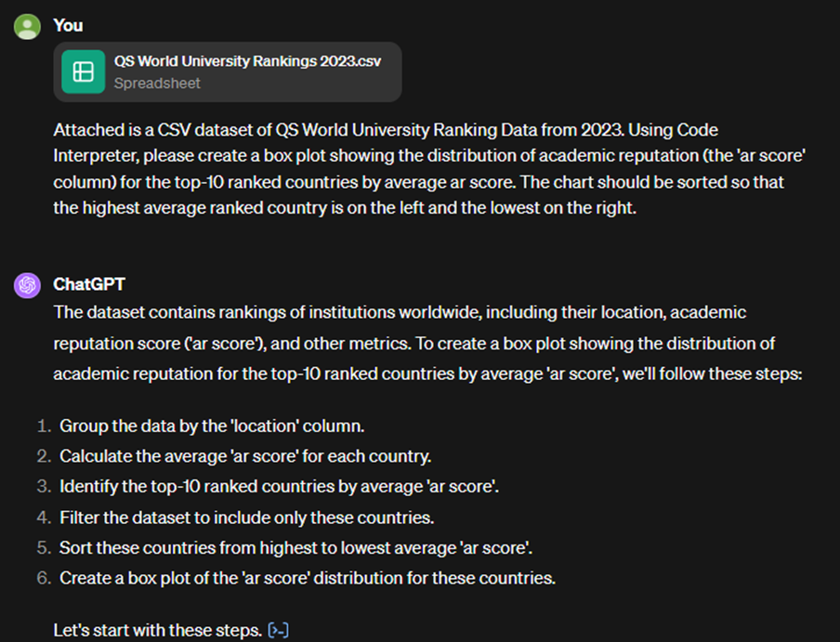Click the user profile avatar

[x=27, y=26]
